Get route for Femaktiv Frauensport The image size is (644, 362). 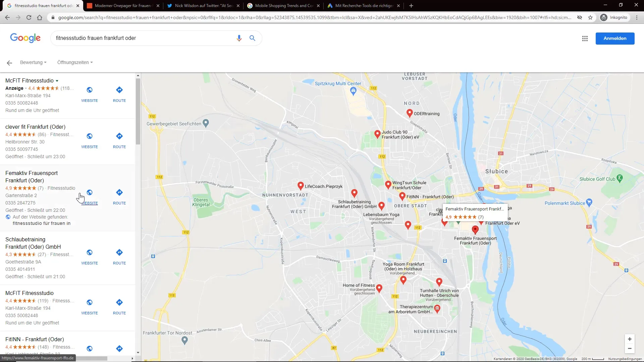point(119,192)
